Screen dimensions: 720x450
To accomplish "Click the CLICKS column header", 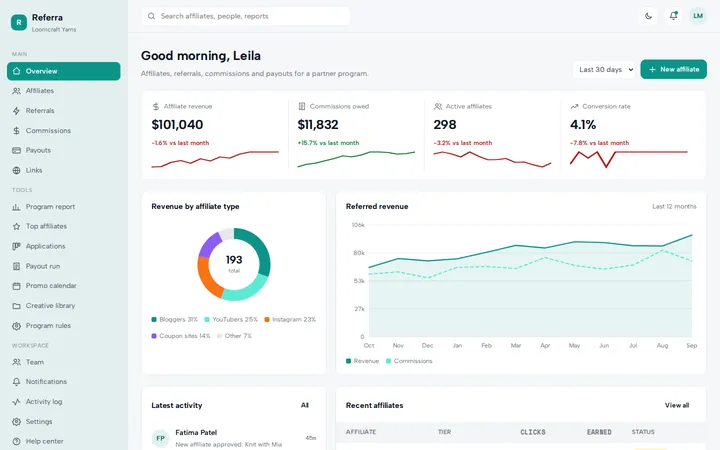I will coord(533,432).
